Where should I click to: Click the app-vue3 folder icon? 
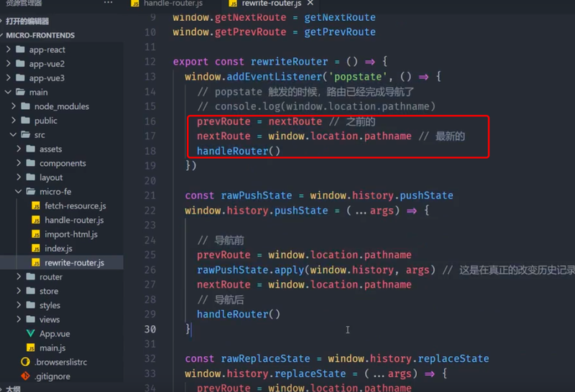(21, 78)
